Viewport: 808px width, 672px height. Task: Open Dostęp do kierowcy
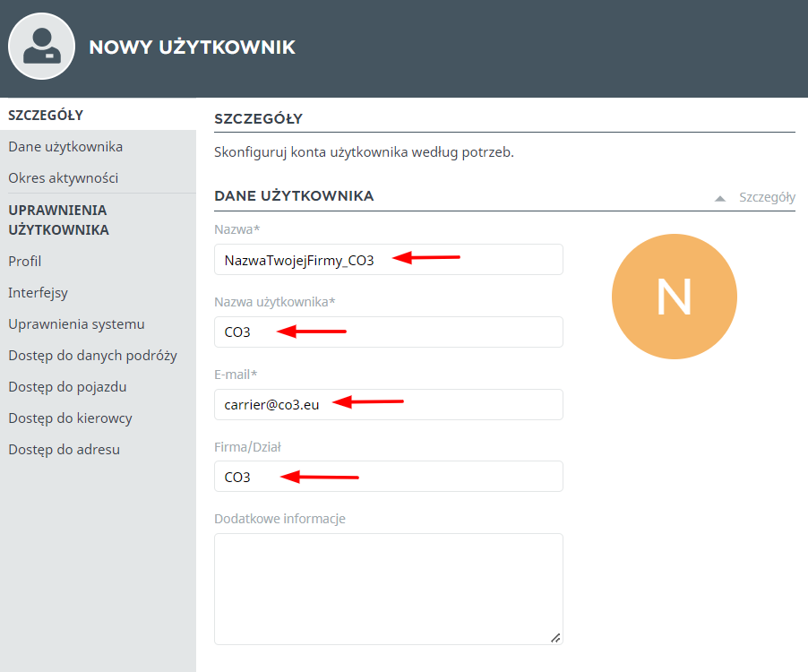coord(70,418)
